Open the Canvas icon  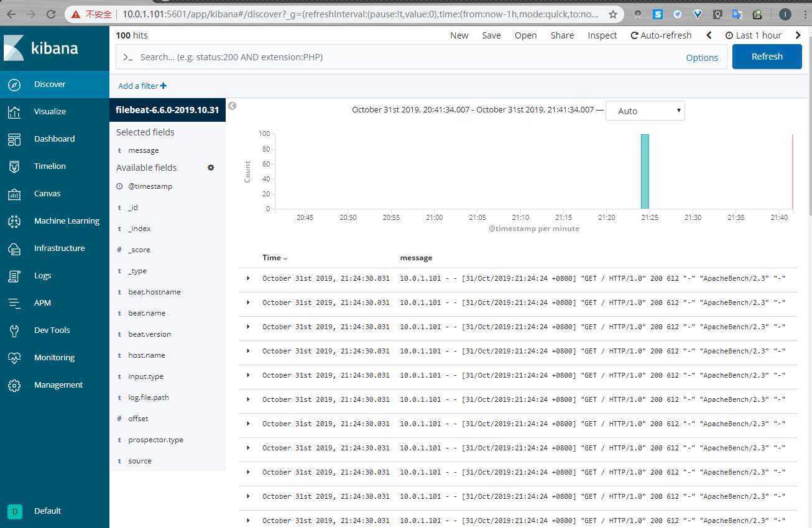pyautogui.click(x=14, y=194)
